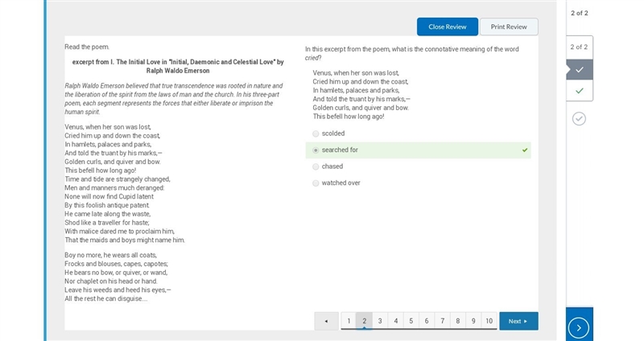The height and width of the screenshot is (341, 644).
Task: Choose the "chased" radio option
Action: pos(316,166)
